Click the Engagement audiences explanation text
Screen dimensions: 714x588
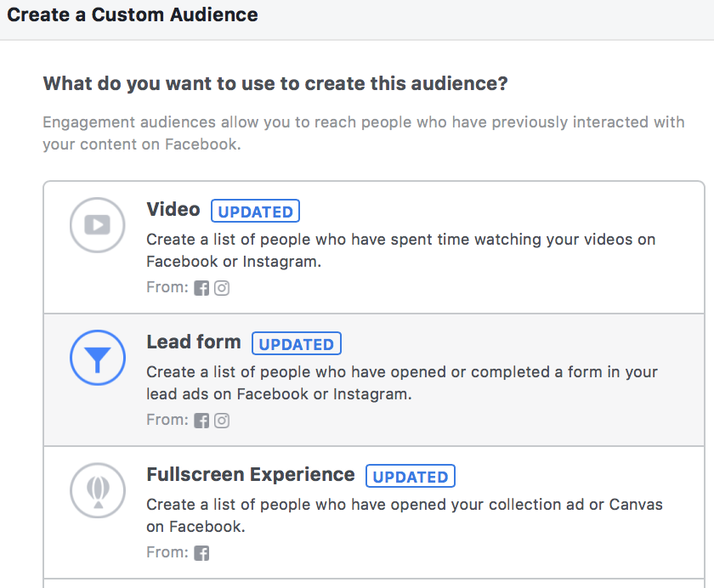(x=364, y=133)
